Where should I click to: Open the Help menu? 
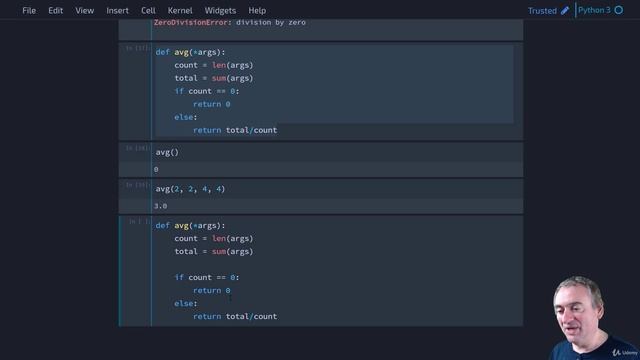[x=257, y=11]
